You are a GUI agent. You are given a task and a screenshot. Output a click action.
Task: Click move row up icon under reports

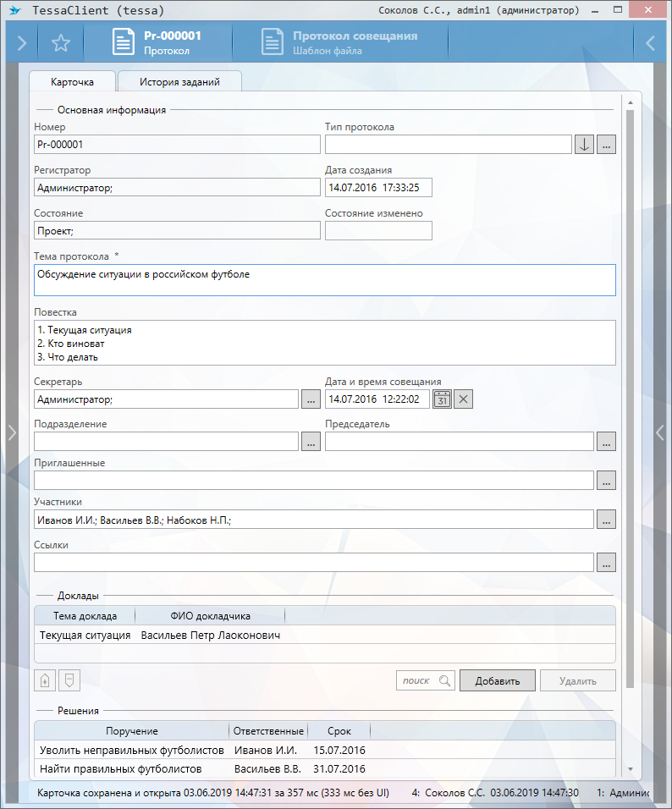pyautogui.click(x=45, y=680)
